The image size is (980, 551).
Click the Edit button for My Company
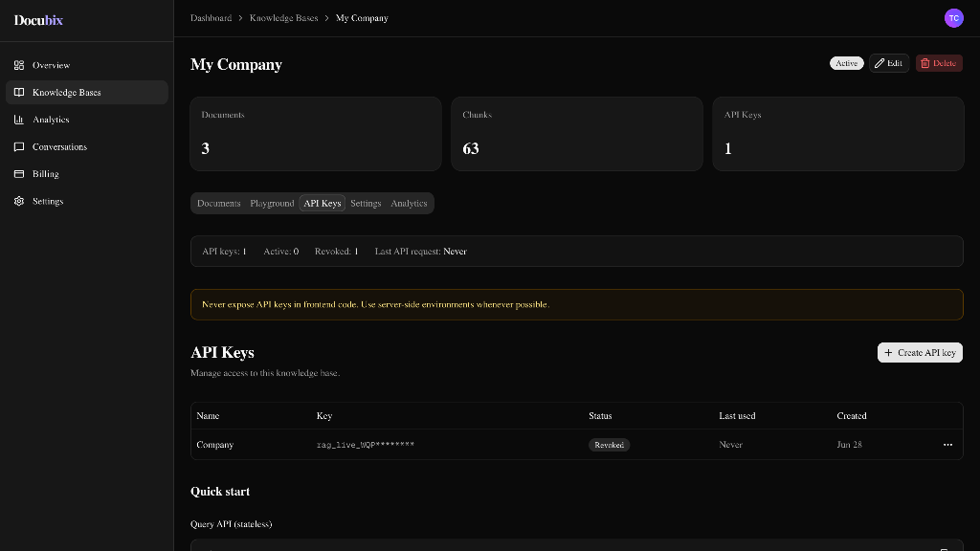pos(889,63)
